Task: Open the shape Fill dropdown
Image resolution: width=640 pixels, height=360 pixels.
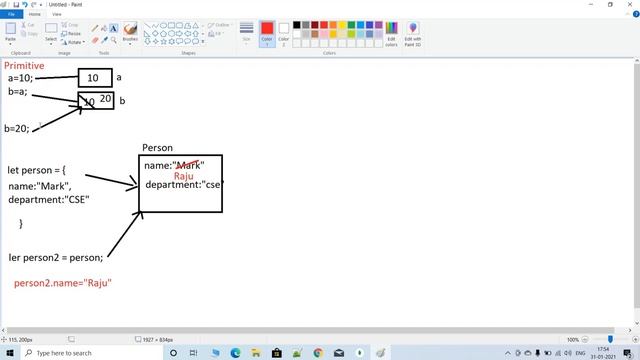Action: pos(216,34)
